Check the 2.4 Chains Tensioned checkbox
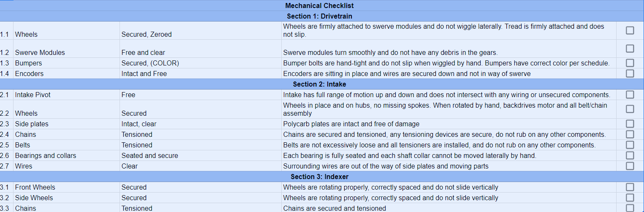This screenshot has height=212, width=644. (630, 134)
